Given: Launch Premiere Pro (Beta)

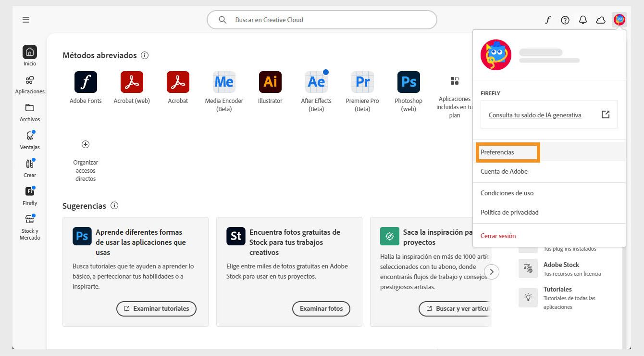Looking at the screenshot, I should [362, 82].
